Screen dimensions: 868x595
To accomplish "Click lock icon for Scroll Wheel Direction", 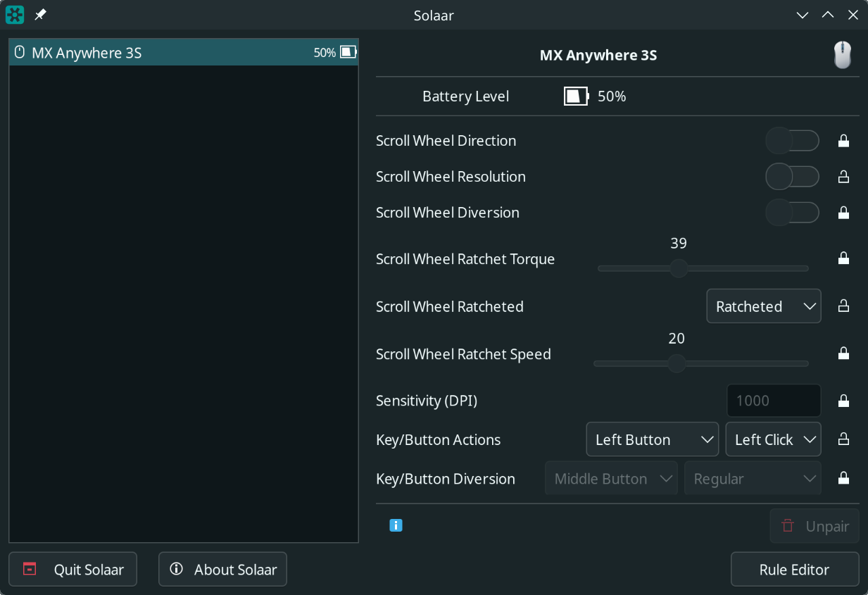I will coord(843,141).
